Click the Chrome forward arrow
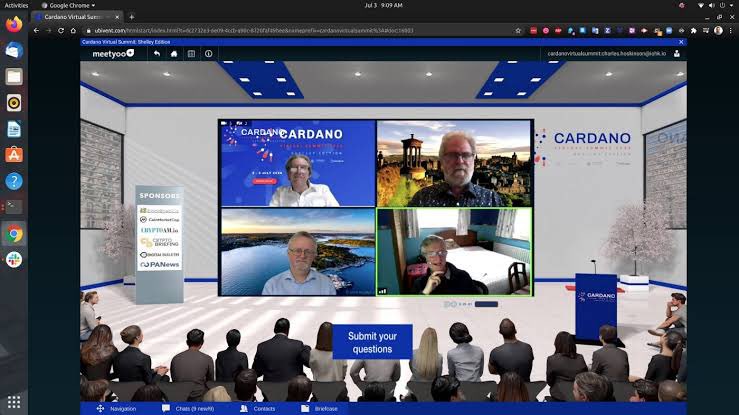Screen dimensions: 739x415 coord(49,31)
